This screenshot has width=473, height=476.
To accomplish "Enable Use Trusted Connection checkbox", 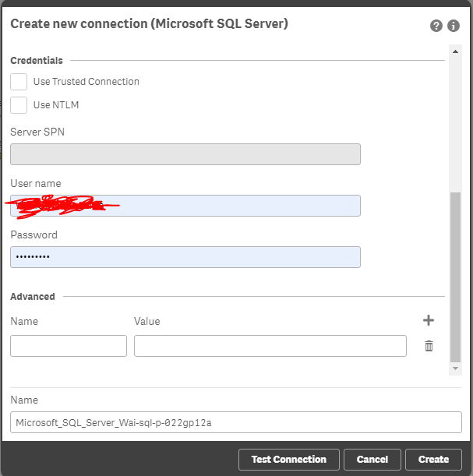I will pos(19,82).
